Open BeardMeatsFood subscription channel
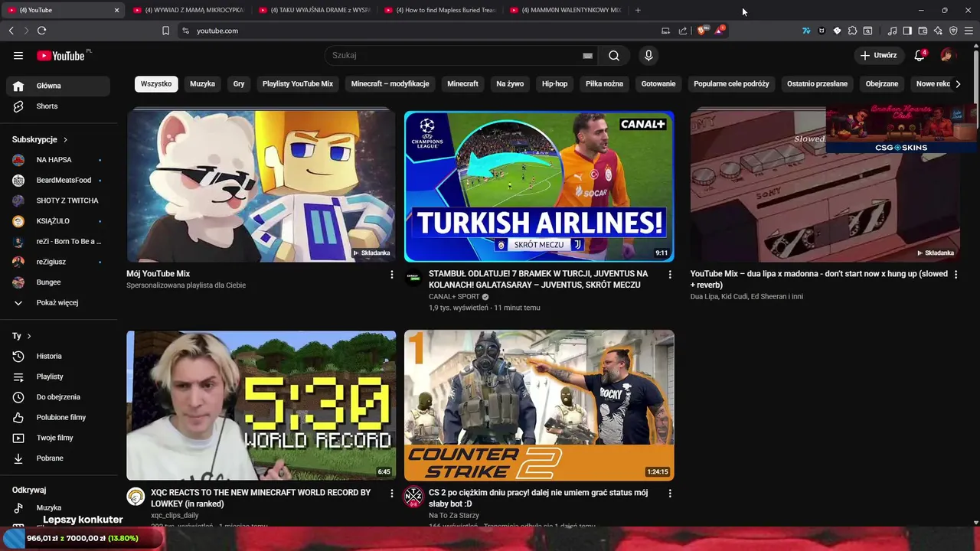 (58, 180)
